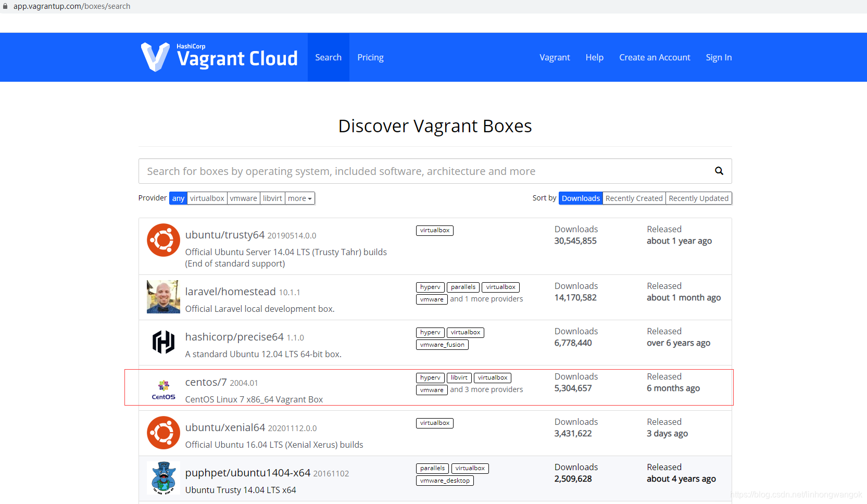
Task: Click 'CentOS Linux 7 x86_64 Vagrant Box' description
Action: click(x=254, y=399)
